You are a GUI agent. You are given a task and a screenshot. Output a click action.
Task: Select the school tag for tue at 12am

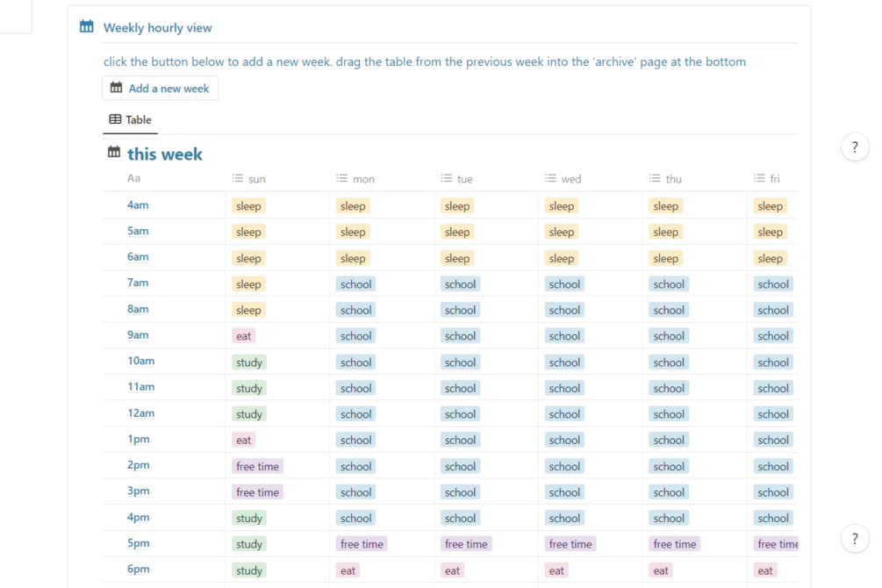(460, 414)
